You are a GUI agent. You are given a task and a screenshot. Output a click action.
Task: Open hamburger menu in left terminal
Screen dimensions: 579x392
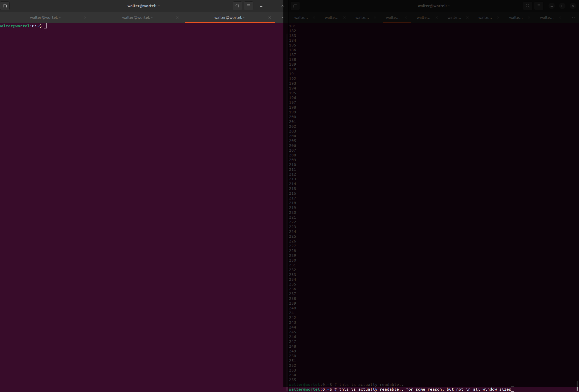pos(248,6)
